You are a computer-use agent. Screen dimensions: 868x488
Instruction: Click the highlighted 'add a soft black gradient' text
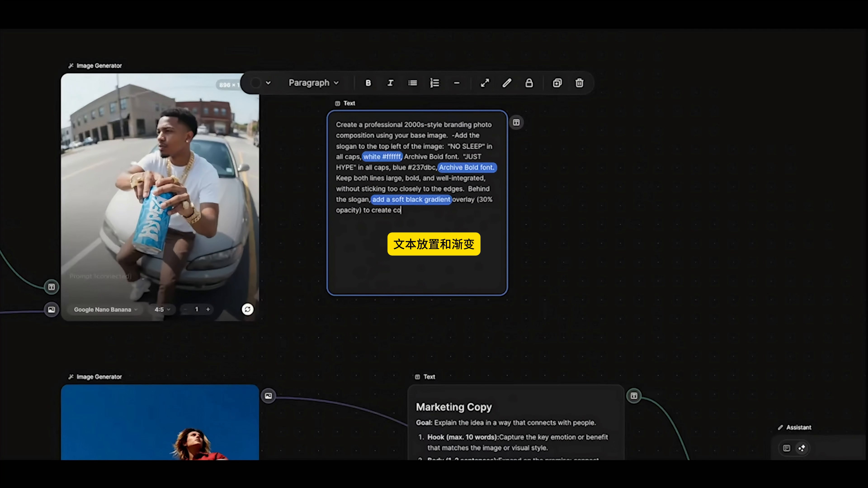[411, 199]
